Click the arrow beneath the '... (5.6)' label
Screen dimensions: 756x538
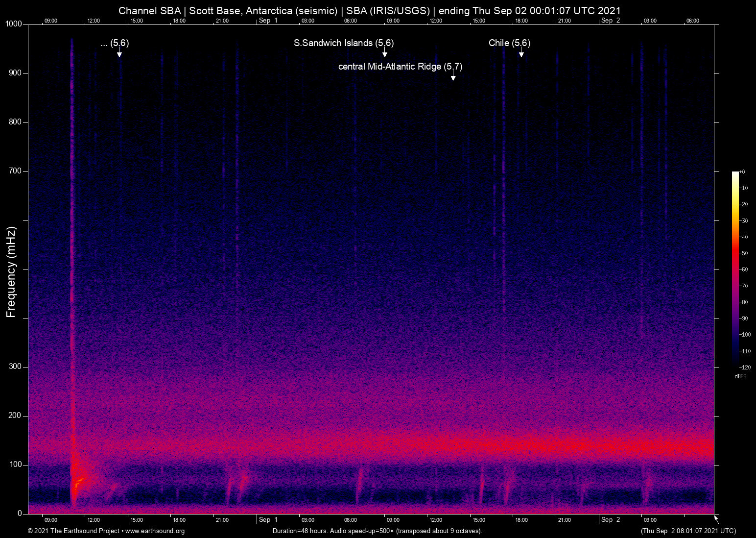pos(119,54)
